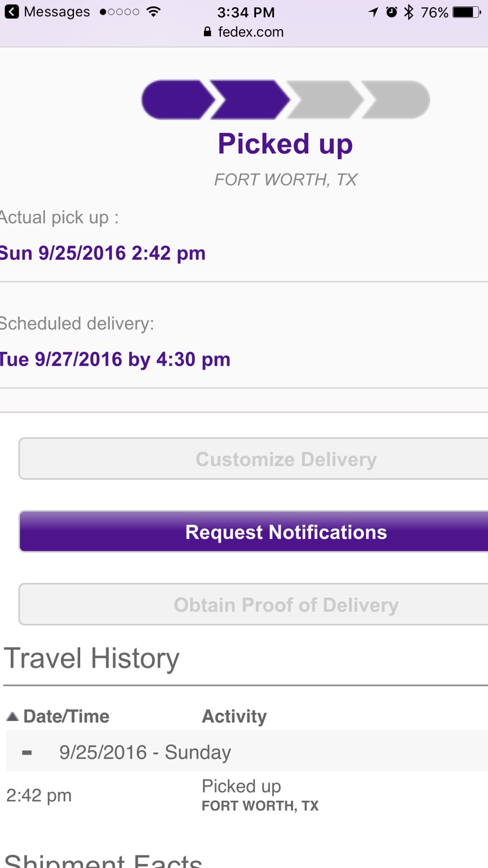Select the last gray progress step
Screen dimensions: 488x868
396,100
